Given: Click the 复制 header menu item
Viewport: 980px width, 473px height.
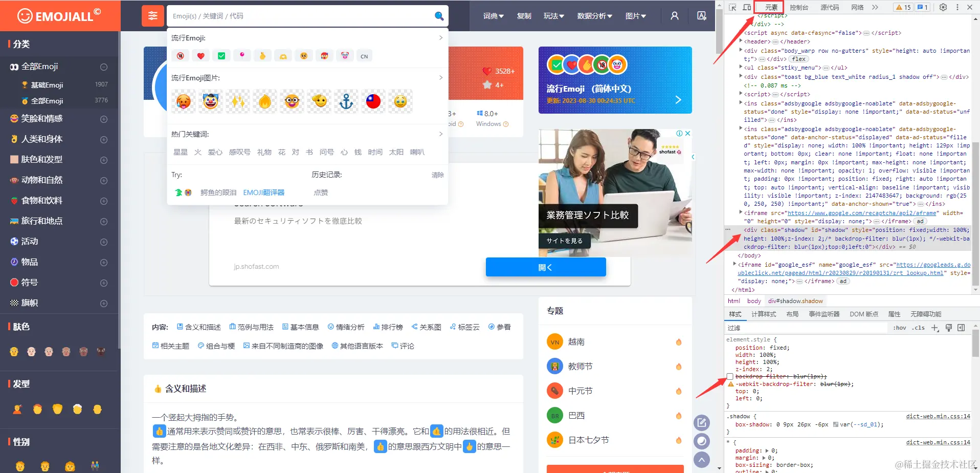Looking at the screenshot, I should 524,16.
